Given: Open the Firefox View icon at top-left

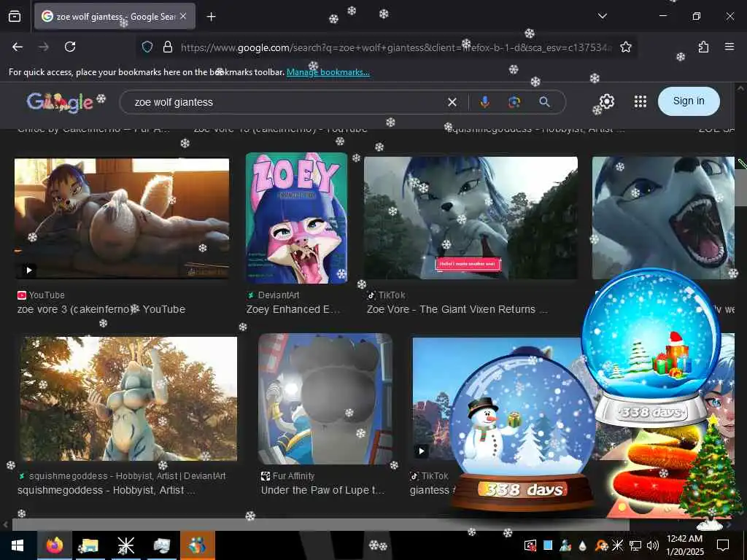Looking at the screenshot, I should (x=15, y=16).
